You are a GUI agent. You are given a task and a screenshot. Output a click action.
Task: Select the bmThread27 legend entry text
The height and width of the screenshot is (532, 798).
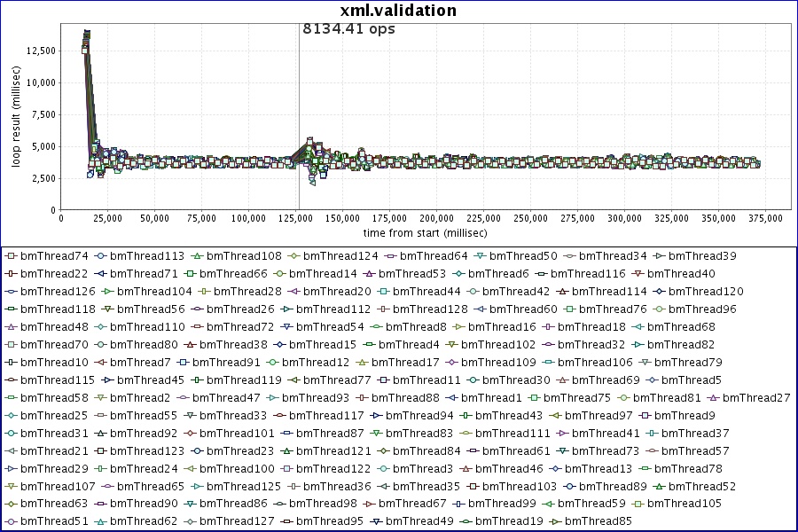coord(763,398)
